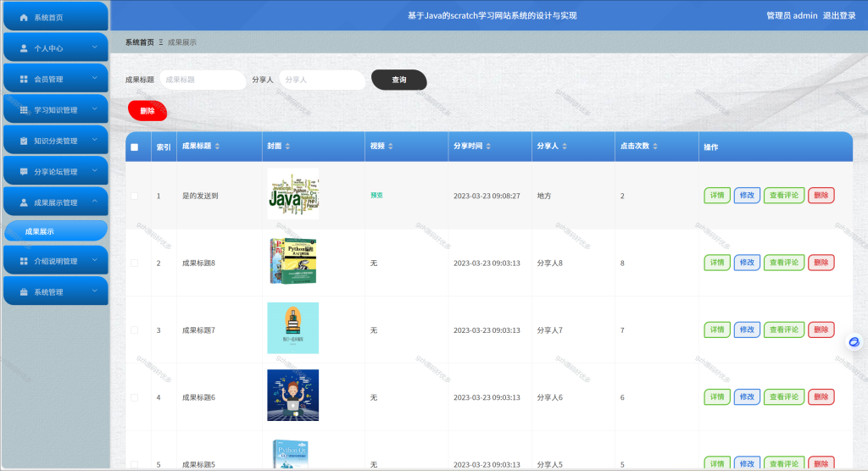Click 查看评论 for row 是的发送到
Screen dimensions: 868x471
tap(784, 196)
